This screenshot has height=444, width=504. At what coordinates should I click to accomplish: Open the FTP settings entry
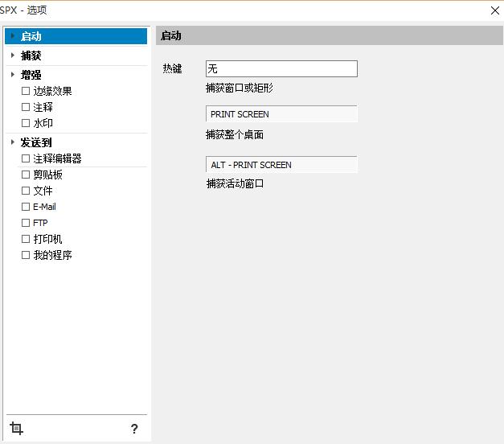click(x=40, y=223)
